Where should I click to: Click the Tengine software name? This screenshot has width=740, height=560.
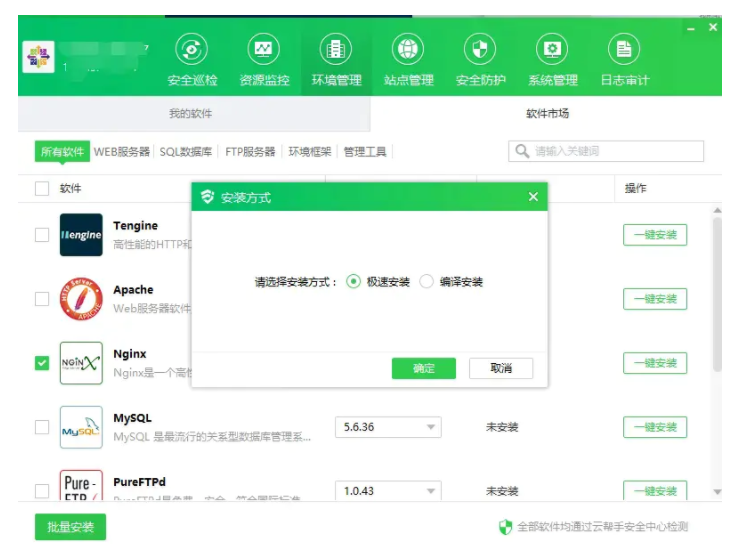point(135,226)
